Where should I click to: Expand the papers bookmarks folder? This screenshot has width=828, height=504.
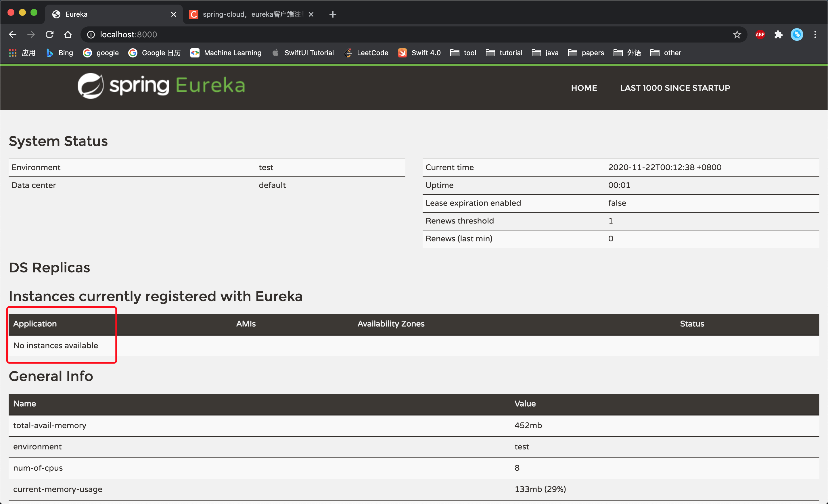click(586, 53)
